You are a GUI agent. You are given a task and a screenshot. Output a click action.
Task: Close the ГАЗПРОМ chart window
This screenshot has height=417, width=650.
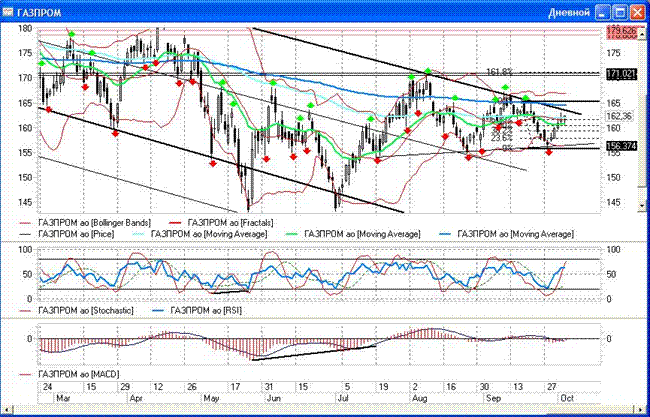(x=638, y=12)
